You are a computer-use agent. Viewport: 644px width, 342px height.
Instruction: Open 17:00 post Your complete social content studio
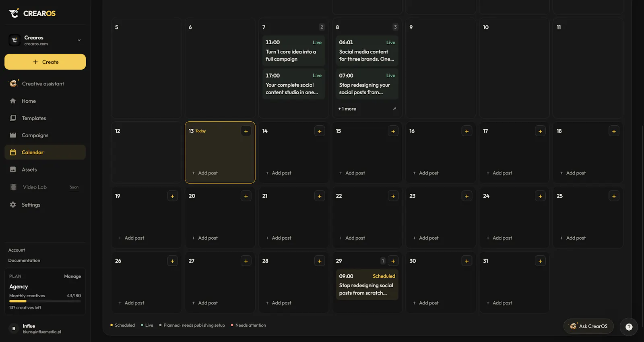(293, 84)
